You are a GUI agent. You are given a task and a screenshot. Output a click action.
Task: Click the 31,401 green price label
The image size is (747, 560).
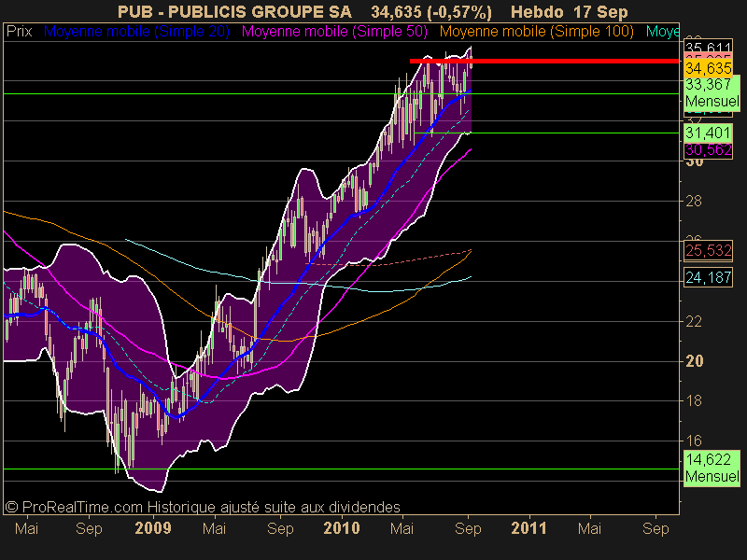tap(708, 133)
